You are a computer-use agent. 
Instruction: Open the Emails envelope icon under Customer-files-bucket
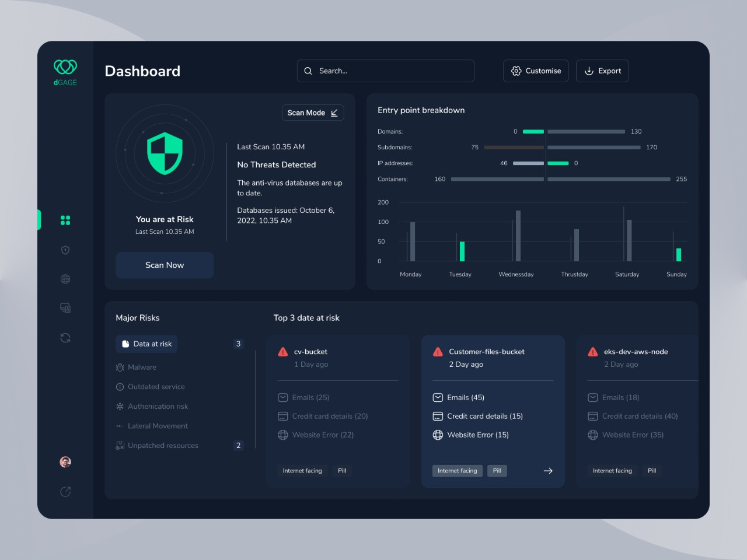[x=438, y=397]
